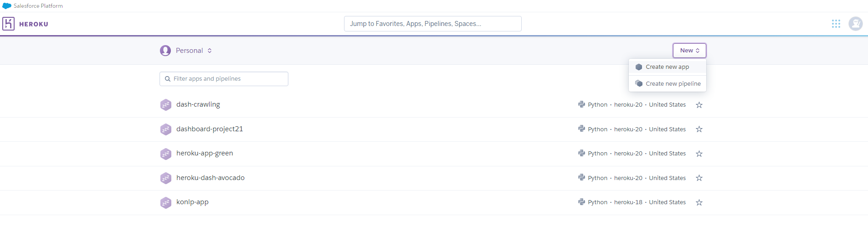The height and width of the screenshot is (232, 868).
Task: Click the sleeping dyno icon for dash-crawling
Action: (166, 105)
